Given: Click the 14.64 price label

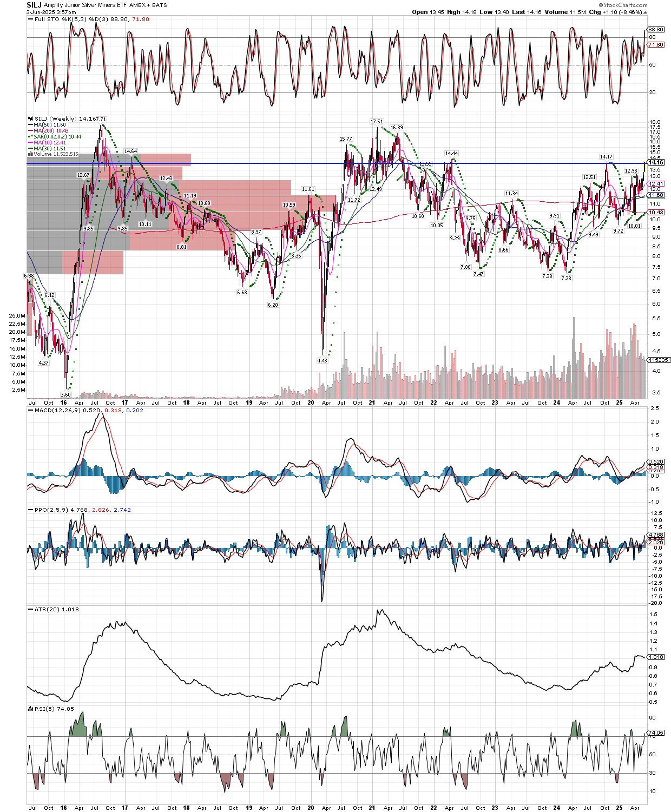Looking at the screenshot, I should coord(130,151).
